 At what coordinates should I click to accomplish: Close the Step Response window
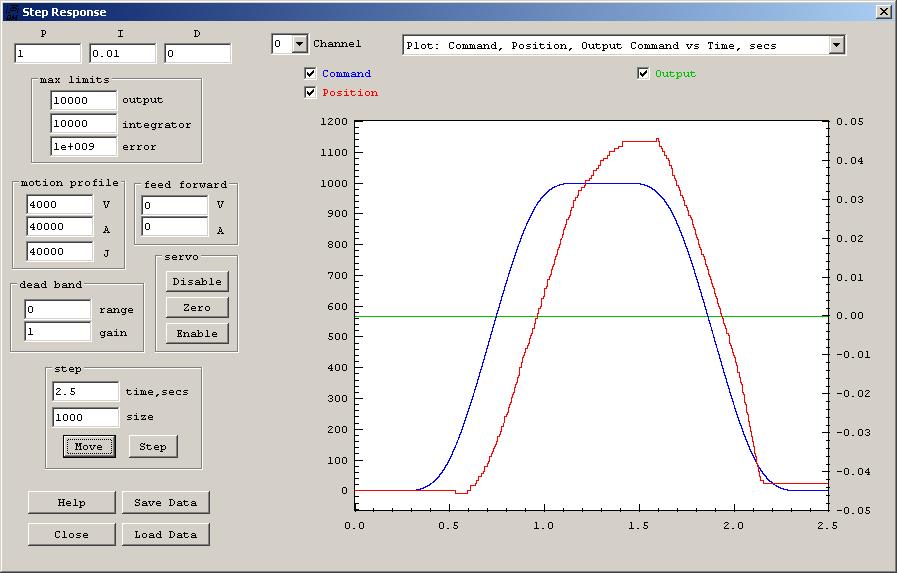pos(883,11)
